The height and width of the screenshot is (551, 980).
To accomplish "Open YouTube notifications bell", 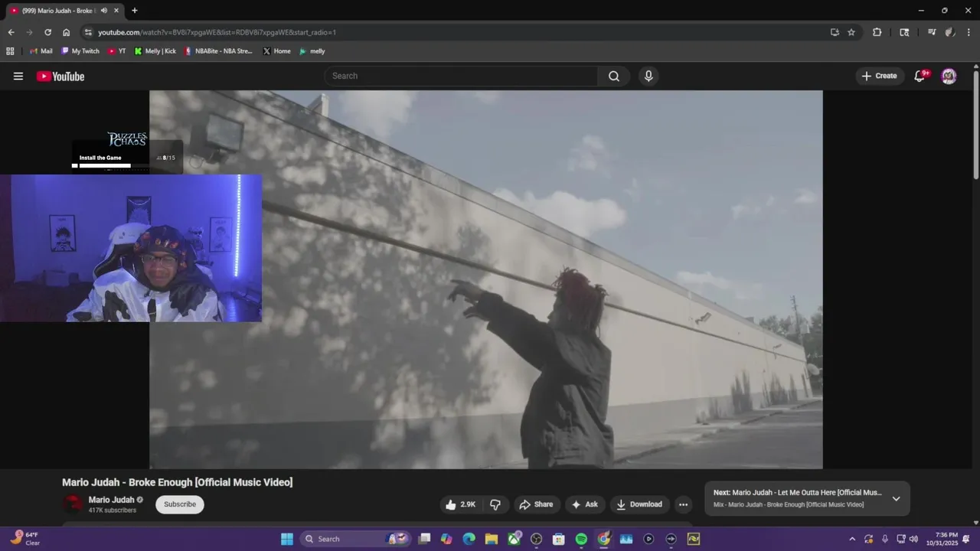I will click(920, 76).
